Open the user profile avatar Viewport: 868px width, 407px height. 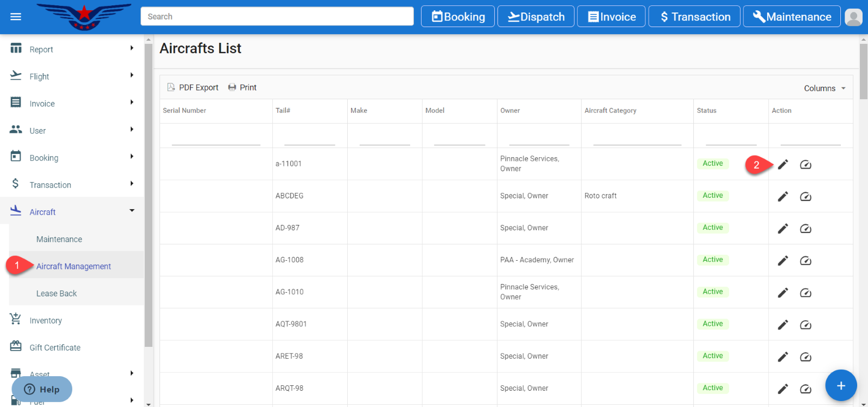point(853,17)
